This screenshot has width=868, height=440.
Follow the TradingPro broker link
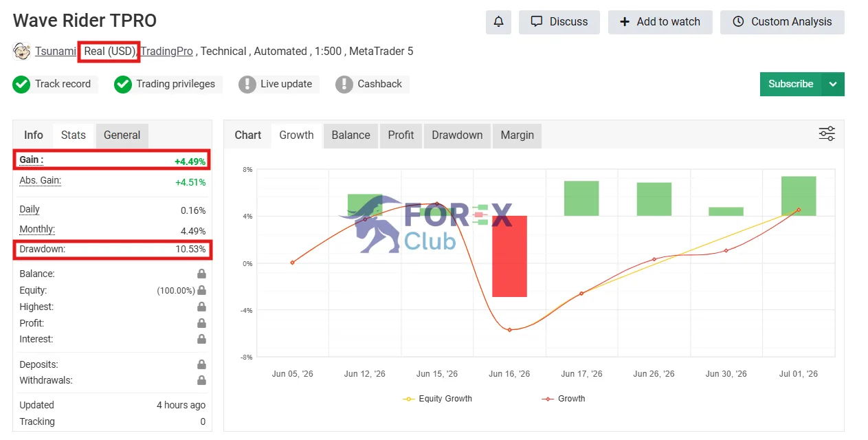click(167, 52)
